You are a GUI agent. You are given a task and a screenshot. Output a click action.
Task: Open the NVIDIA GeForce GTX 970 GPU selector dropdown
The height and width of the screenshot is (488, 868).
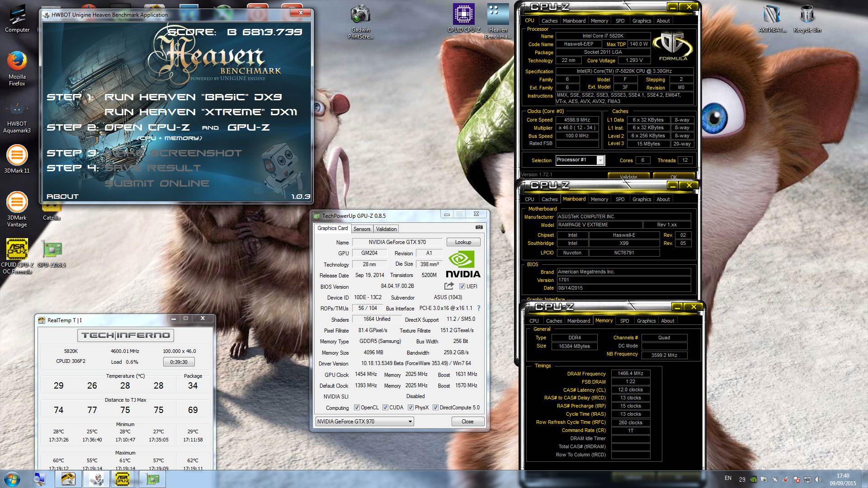[x=364, y=421]
